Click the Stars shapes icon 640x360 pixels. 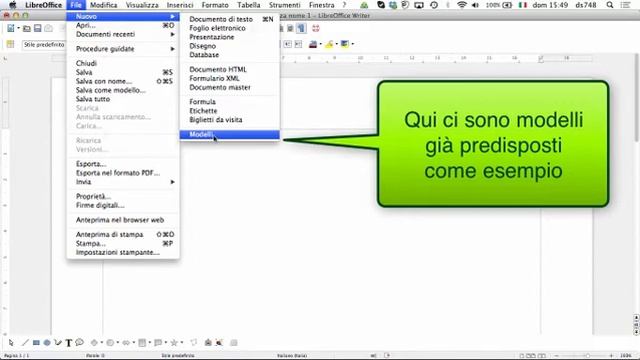(174, 343)
